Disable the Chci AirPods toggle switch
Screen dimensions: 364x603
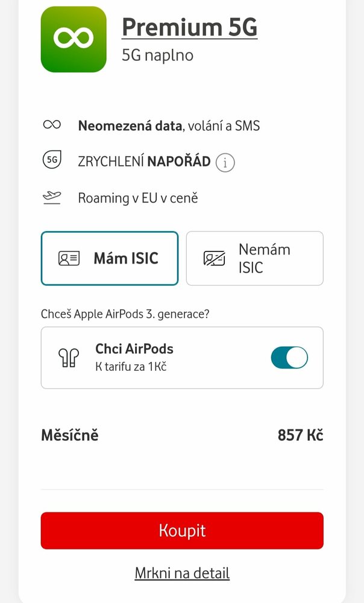(289, 358)
